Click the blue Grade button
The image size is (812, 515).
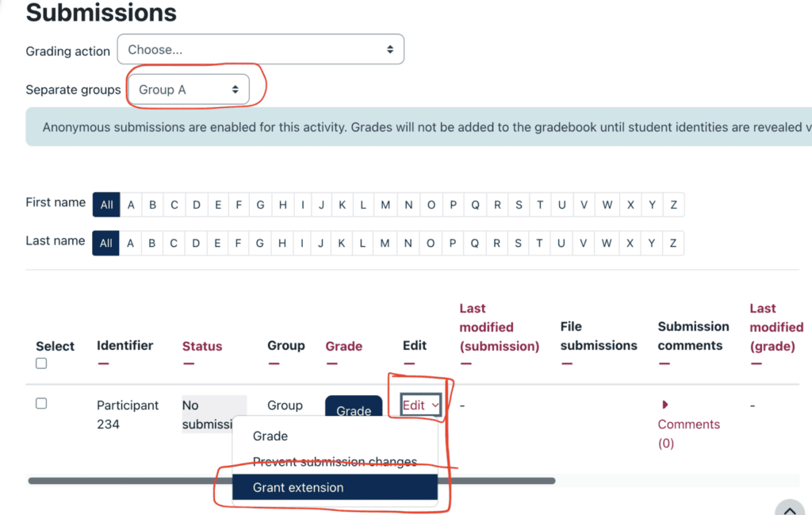354,406
